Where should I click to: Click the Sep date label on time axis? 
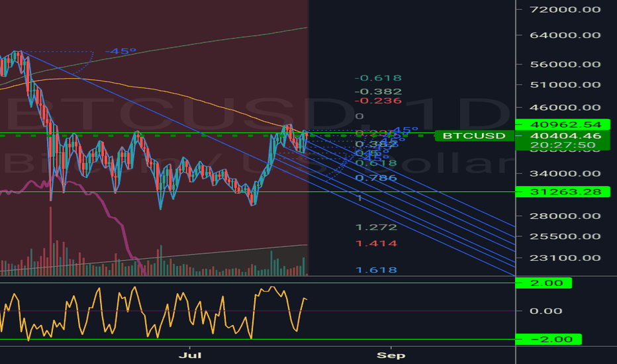coord(391,355)
